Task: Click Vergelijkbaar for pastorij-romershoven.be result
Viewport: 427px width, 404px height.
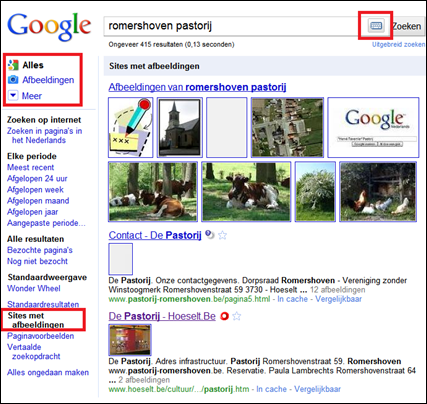Action: 338,299
